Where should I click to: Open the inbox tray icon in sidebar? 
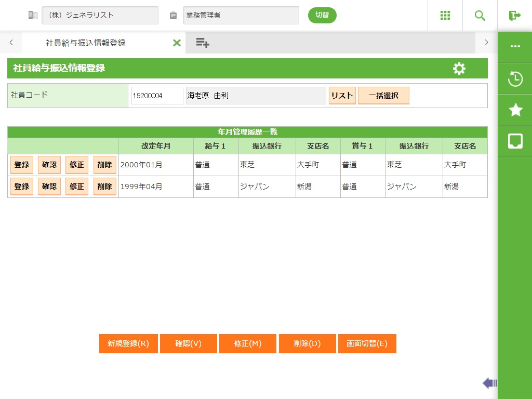click(x=515, y=141)
